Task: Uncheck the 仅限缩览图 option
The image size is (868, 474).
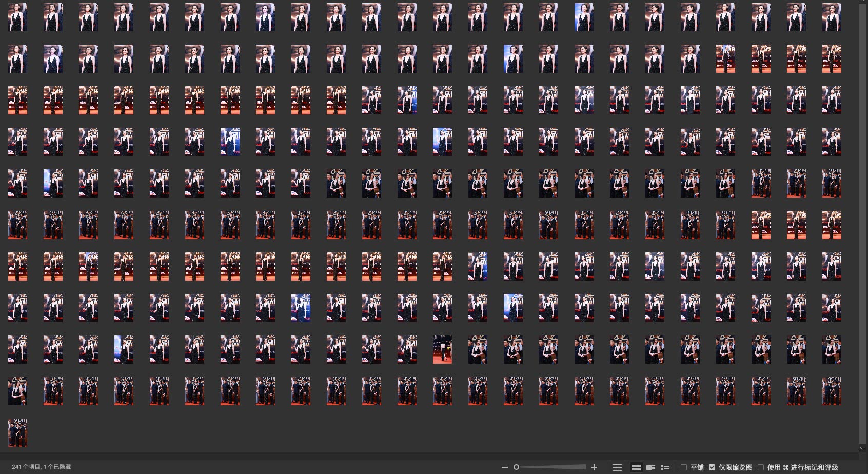Action: [x=712, y=467]
